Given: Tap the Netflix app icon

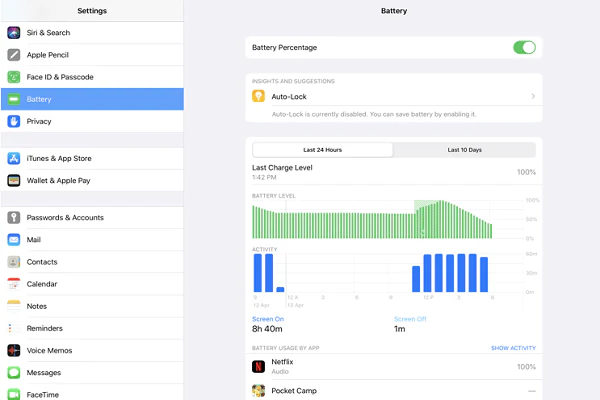Looking at the screenshot, I should [258, 366].
